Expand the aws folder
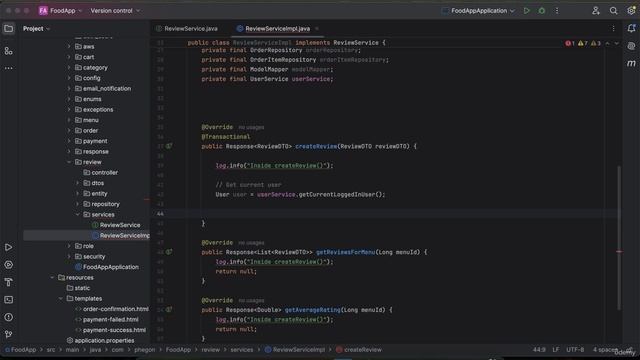The width and height of the screenshot is (640, 360). (69, 47)
